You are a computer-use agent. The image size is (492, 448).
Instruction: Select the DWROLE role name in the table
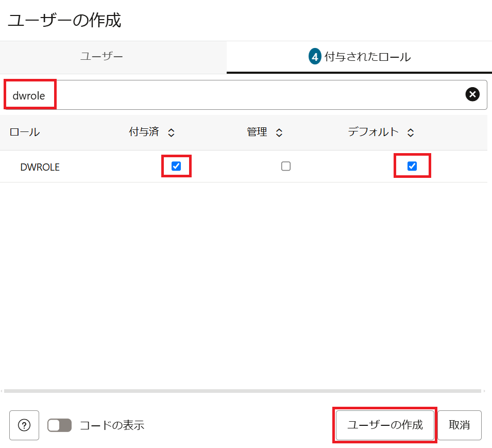40,167
